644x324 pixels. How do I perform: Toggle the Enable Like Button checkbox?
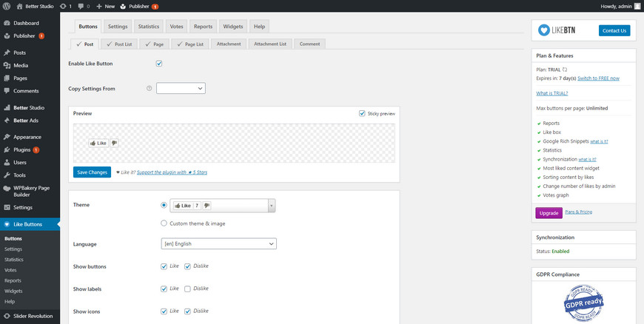[159, 64]
